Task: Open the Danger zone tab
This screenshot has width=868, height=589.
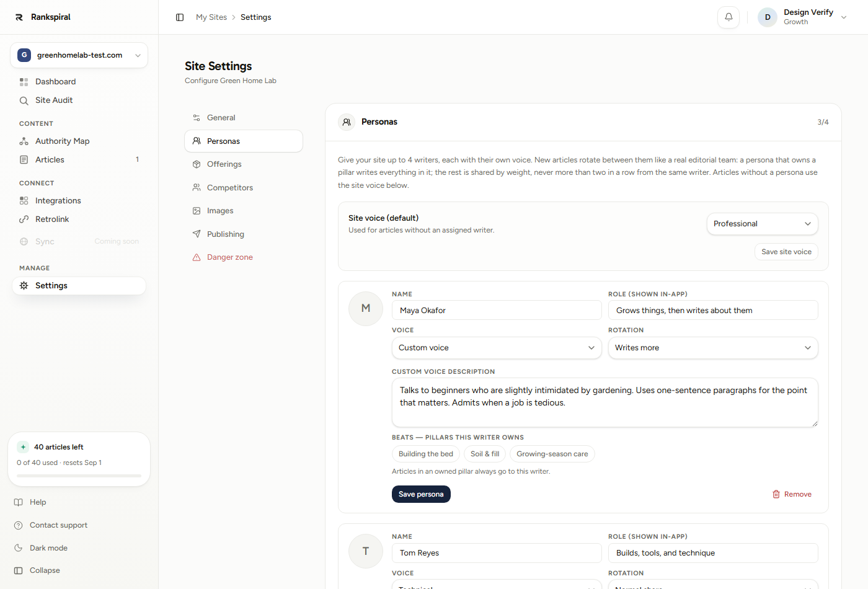Action: [x=244, y=257]
